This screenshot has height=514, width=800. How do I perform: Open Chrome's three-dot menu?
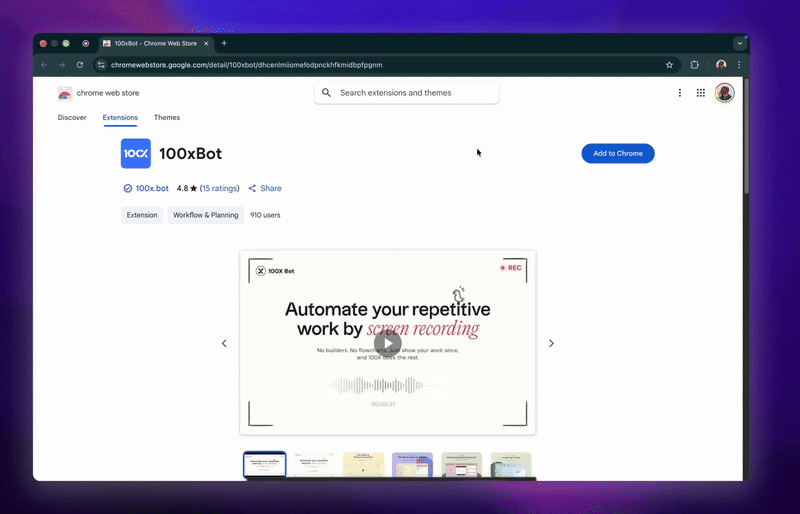coord(739,65)
